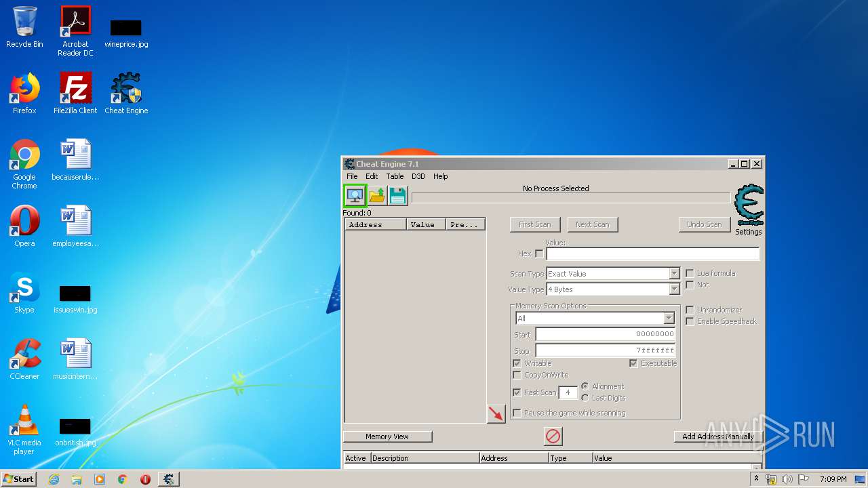The image size is (868, 488).
Task: Open the becauserule Word document
Action: tap(75, 160)
